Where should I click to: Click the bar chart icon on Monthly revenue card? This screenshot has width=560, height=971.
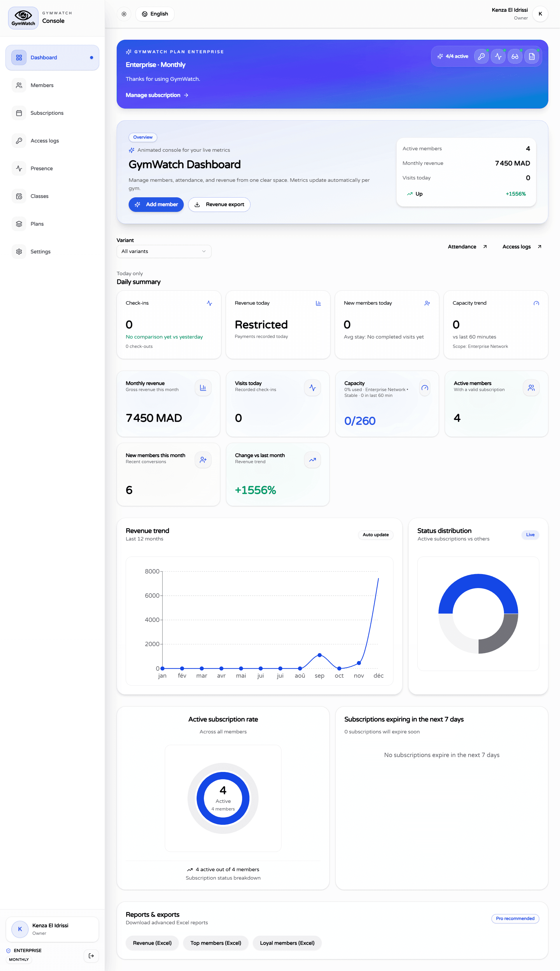point(203,388)
